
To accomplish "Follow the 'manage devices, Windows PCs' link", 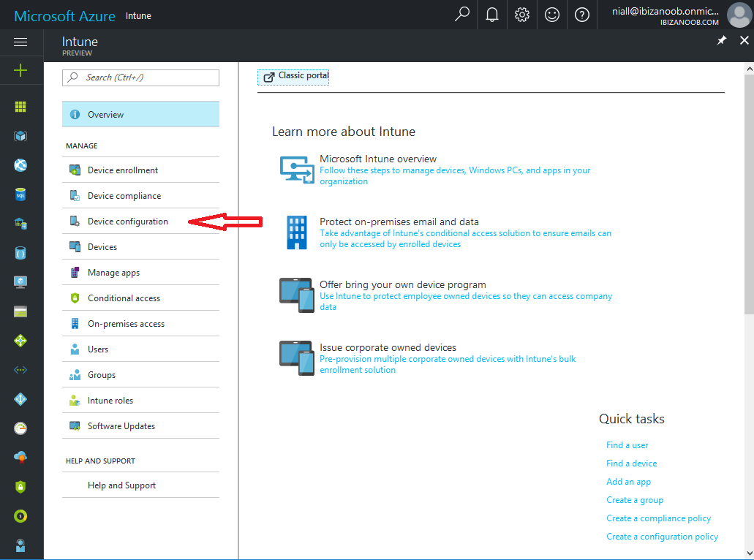I will 455,175.
